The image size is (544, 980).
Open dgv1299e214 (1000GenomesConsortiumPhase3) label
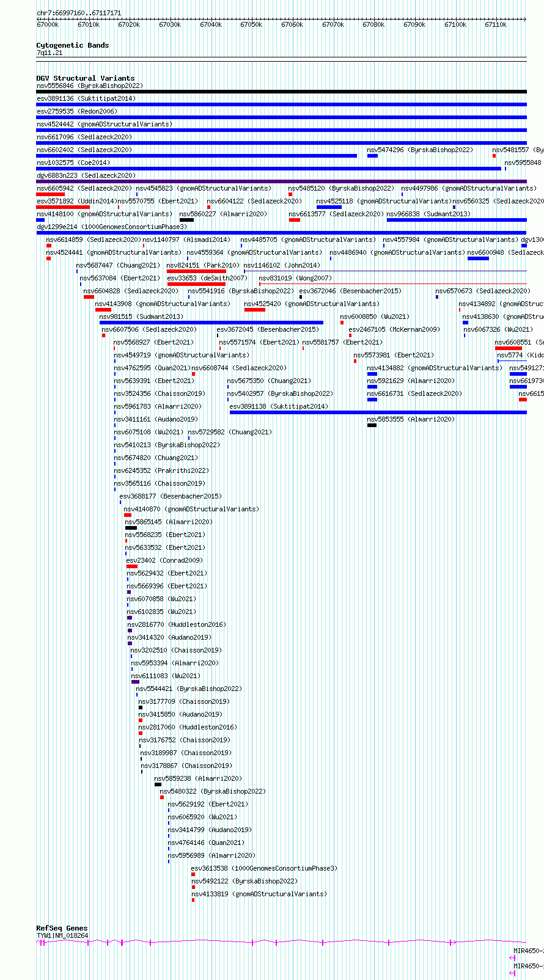point(112,227)
